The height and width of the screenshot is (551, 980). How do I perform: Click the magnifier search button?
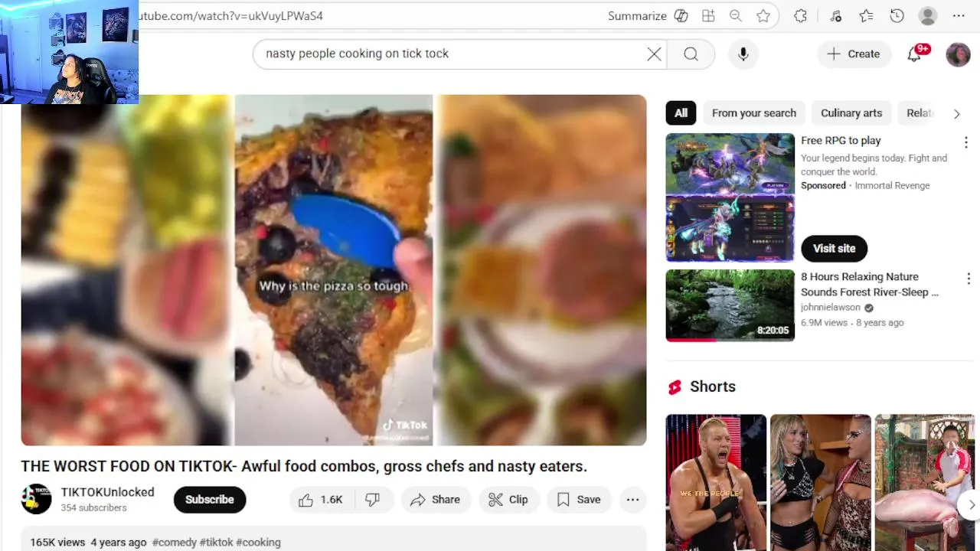tap(691, 54)
